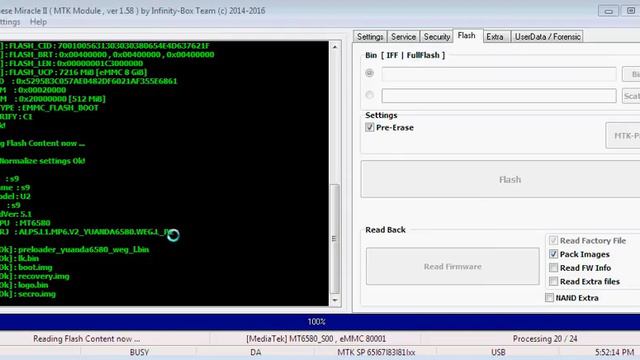Enable Read Extra files checkbox
The width and height of the screenshot is (640, 360).
click(x=553, y=281)
